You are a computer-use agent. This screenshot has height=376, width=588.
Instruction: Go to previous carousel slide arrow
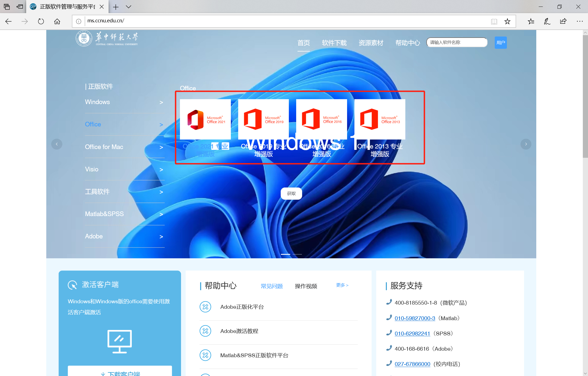point(57,144)
